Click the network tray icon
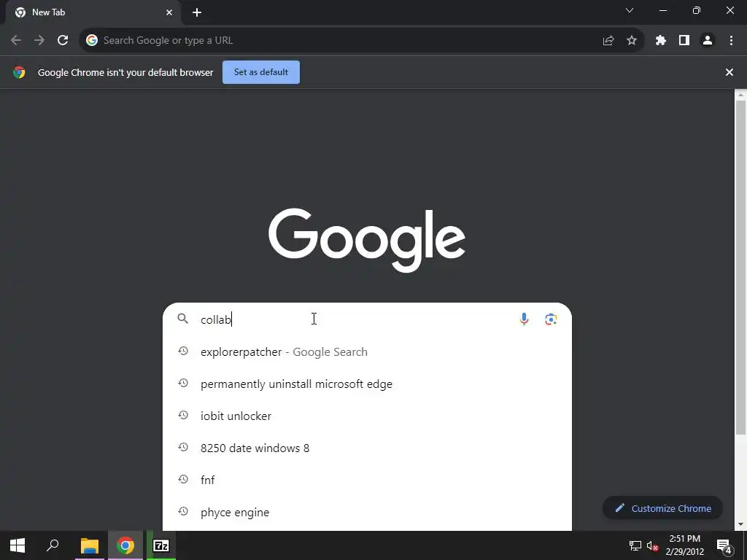747x560 pixels. [x=635, y=545]
